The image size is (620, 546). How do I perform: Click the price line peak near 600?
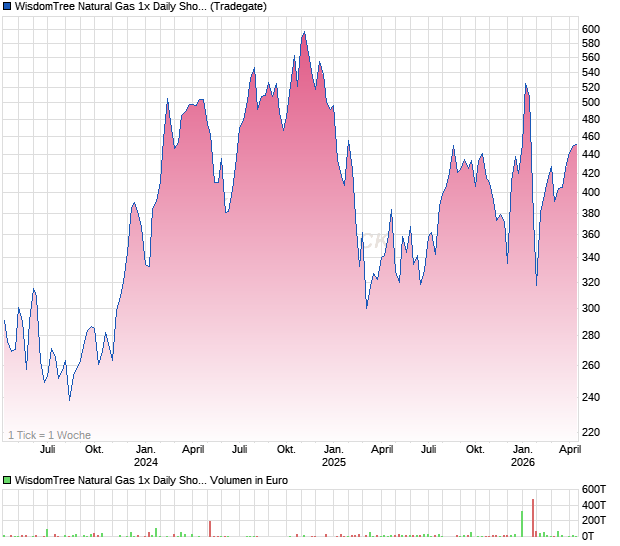click(x=304, y=32)
